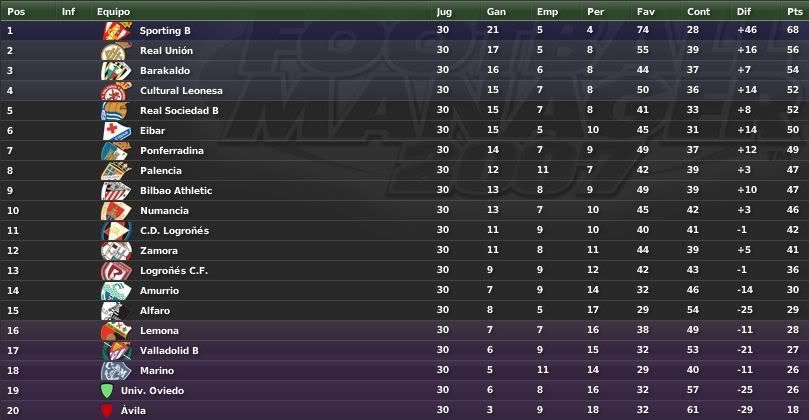Click the red Ávila shield icon
Viewport: 809px width, 420px height.
pos(107,411)
